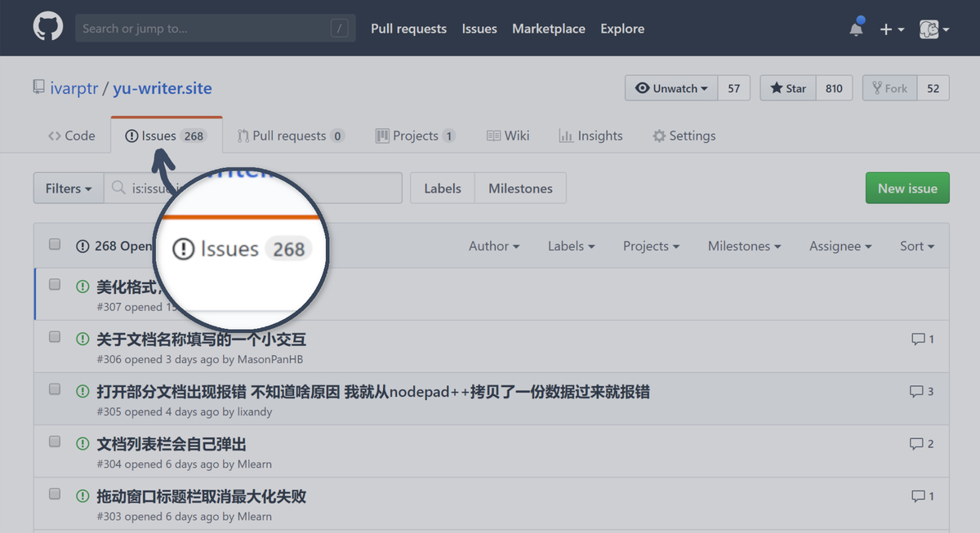
Task: View the 52 forks count
Action: point(933,88)
